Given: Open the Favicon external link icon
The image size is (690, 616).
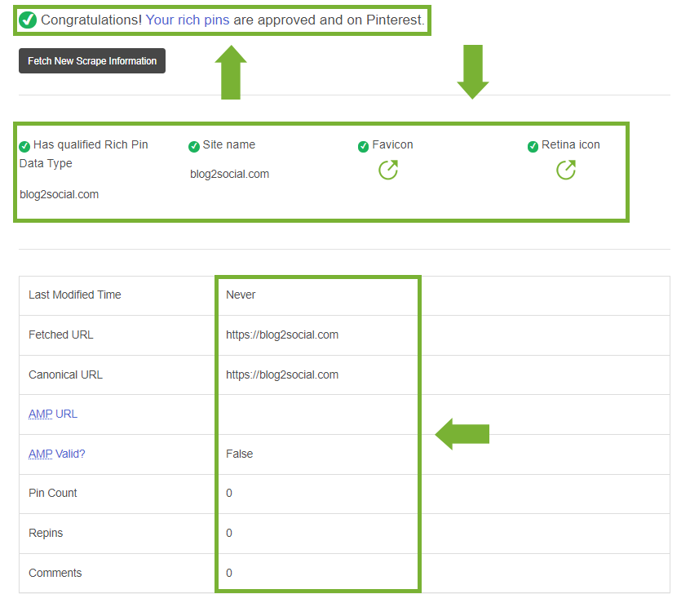Looking at the screenshot, I should click(x=388, y=170).
